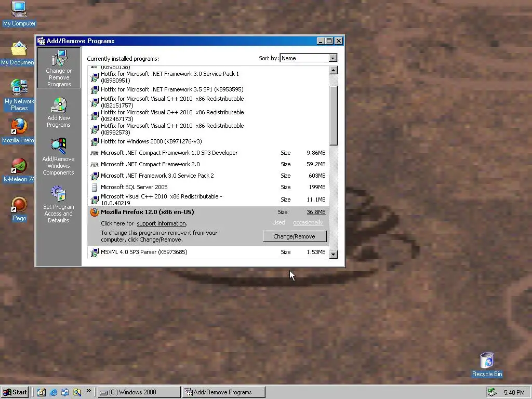Click icon beside Microsoft SQL Server 2005
The width and height of the screenshot is (532, 399).
95,187
